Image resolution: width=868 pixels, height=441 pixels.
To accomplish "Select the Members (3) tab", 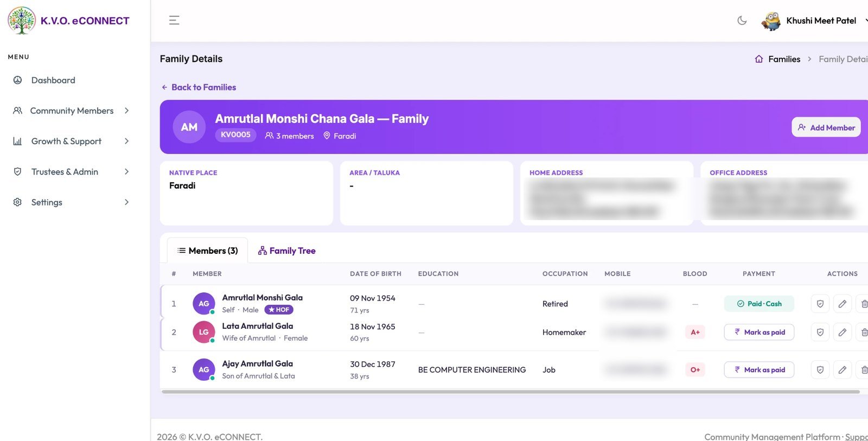I will pos(208,251).
